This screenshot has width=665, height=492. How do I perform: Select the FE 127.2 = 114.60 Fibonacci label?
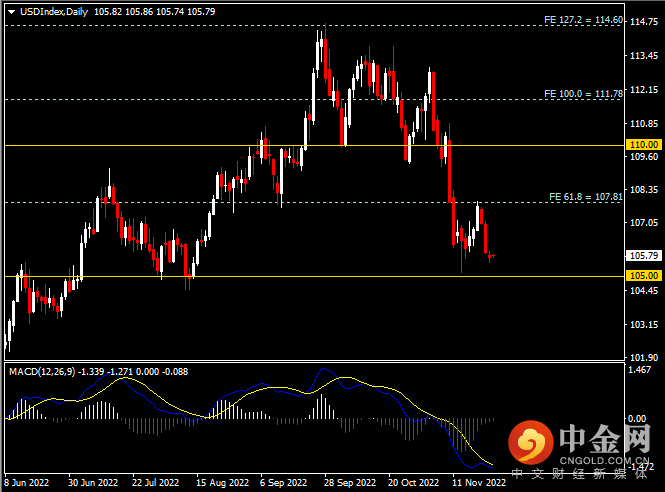click(583, 20)
